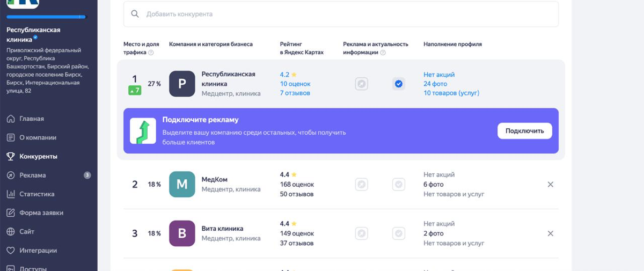644x271 pixels.
Task: Open Интеграции section
Action: [38, 250]
